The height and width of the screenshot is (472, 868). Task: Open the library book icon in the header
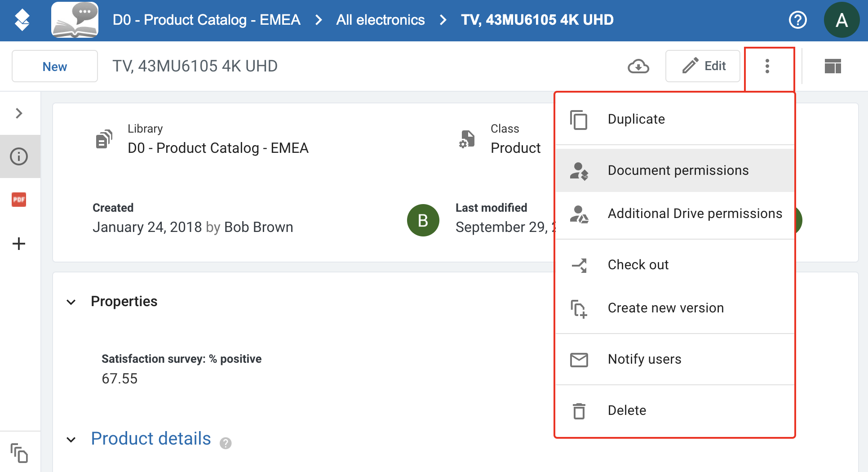75,20
